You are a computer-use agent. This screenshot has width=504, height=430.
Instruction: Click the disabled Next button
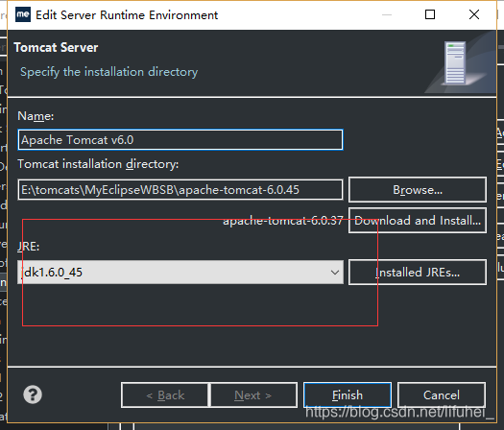pos(253,395)
